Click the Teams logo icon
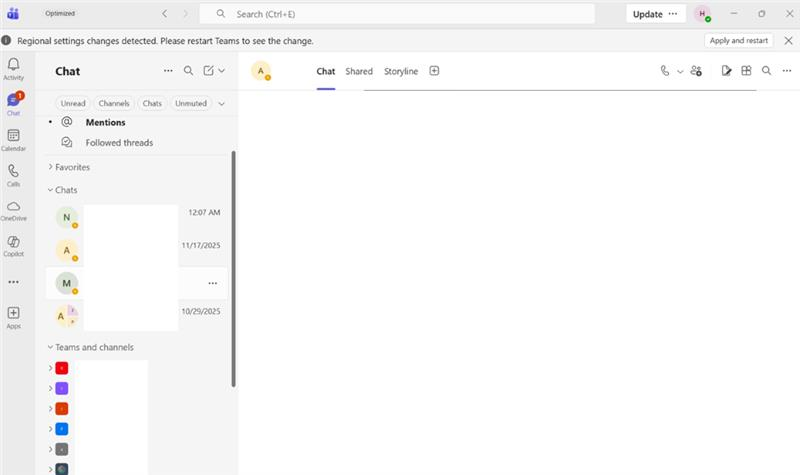800x475 pixels. (13, 14)
